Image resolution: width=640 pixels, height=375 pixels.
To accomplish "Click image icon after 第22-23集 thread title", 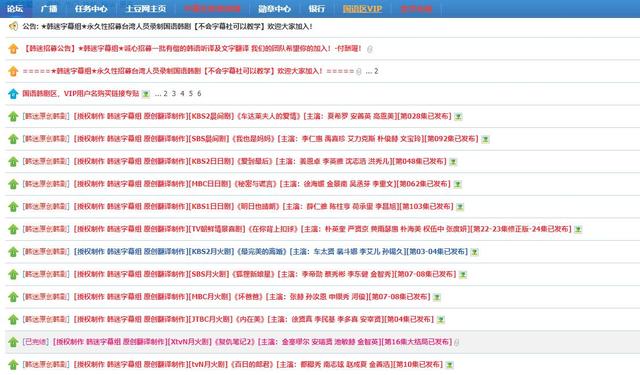I will click(578, 229).
